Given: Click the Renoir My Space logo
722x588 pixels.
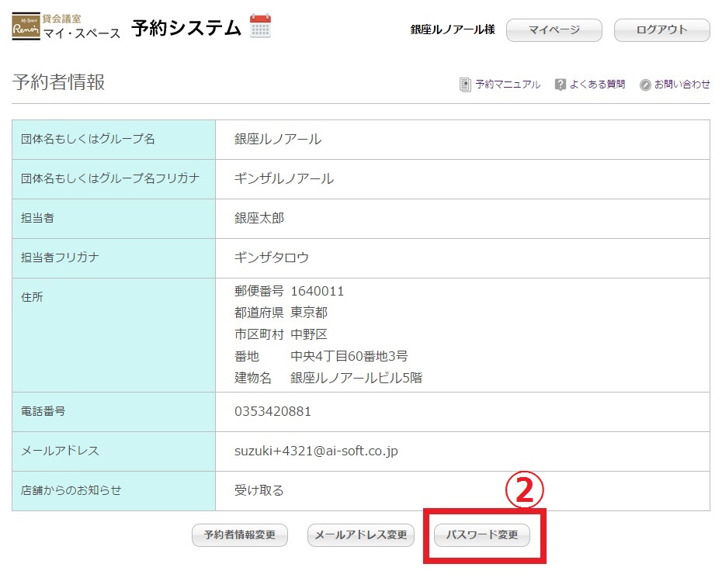Looking at the screenshot, I should (26, 29).
